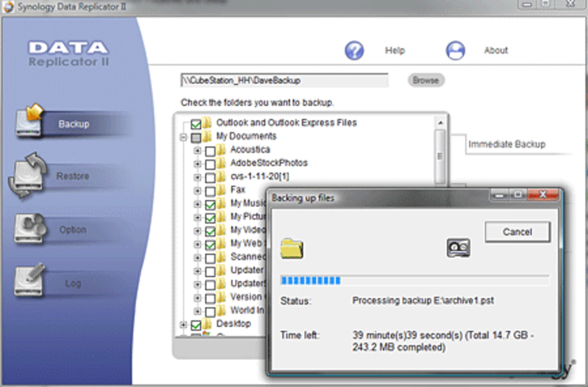The image size is (588, 387).
Task: Click the cvs-1-11-20[1] folder icon
Action: click(222, 177)
